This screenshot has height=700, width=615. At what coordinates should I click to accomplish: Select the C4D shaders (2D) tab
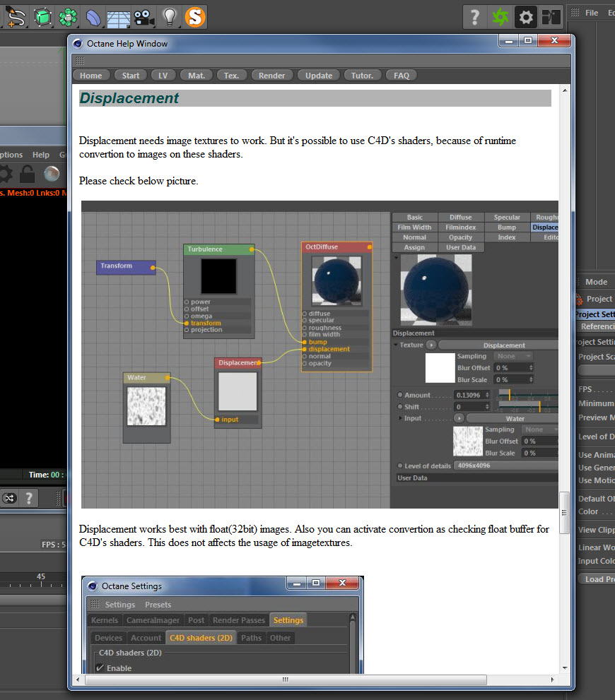[x=201, y=638]
